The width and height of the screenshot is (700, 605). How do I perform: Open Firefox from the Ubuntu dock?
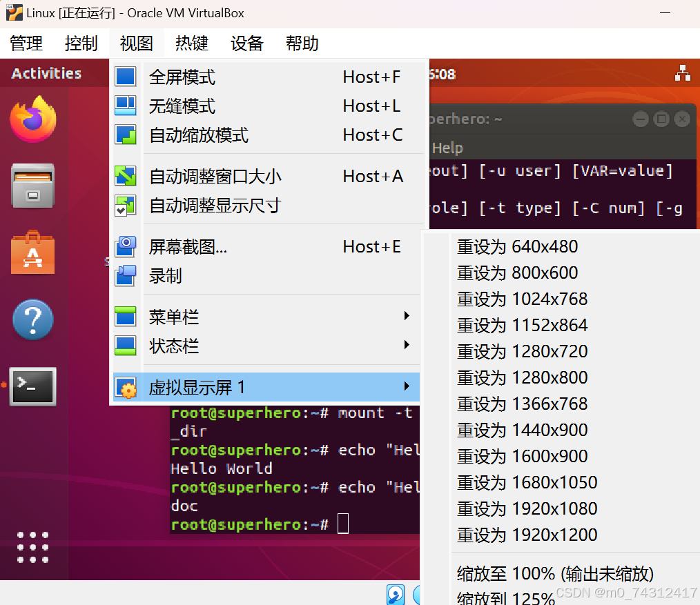pos(32,119)
